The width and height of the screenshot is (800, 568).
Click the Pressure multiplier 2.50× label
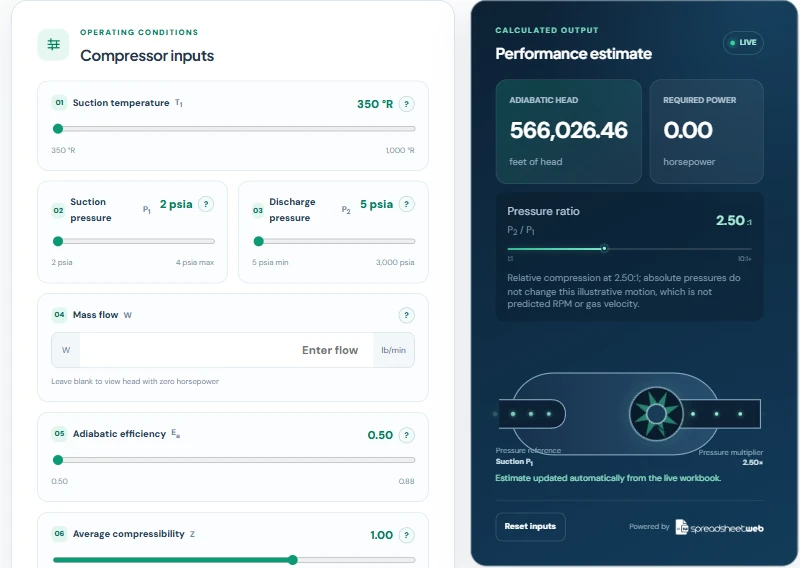[731, 457]
